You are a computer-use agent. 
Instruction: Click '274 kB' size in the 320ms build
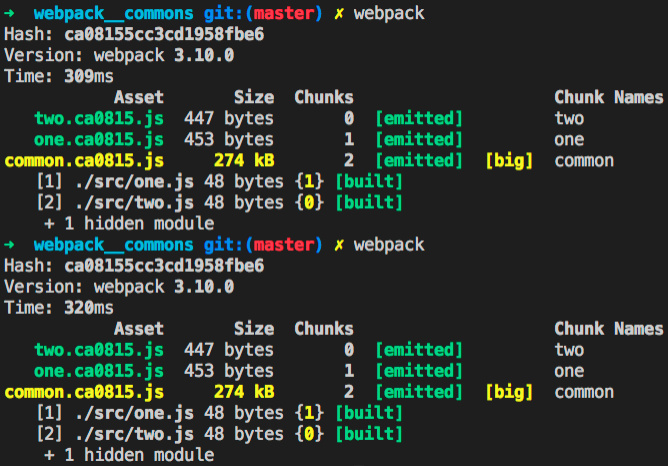pos(244,392)
